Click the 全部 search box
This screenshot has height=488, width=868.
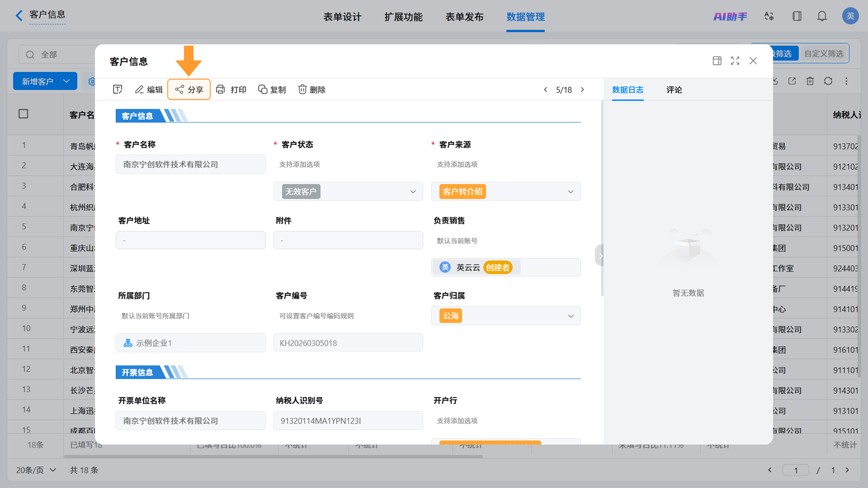pyautogui.click(x=57, y=54)
